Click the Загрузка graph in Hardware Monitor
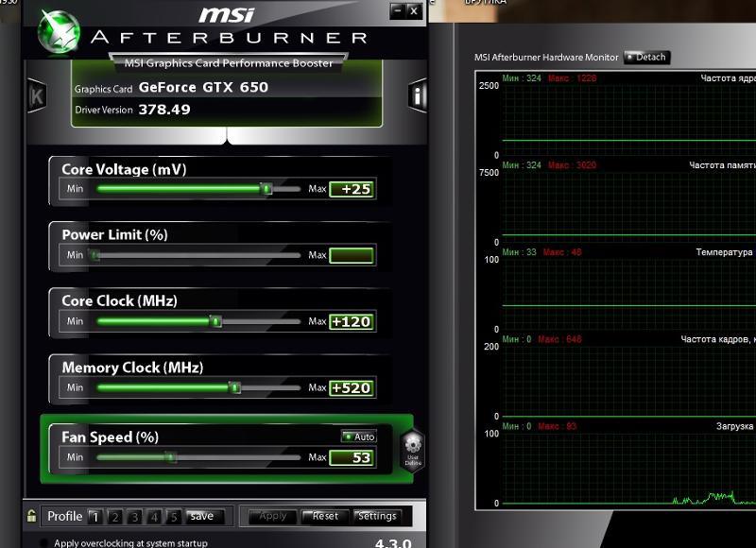The width and height of the screenshot is (756, 548). click(628, 468)
